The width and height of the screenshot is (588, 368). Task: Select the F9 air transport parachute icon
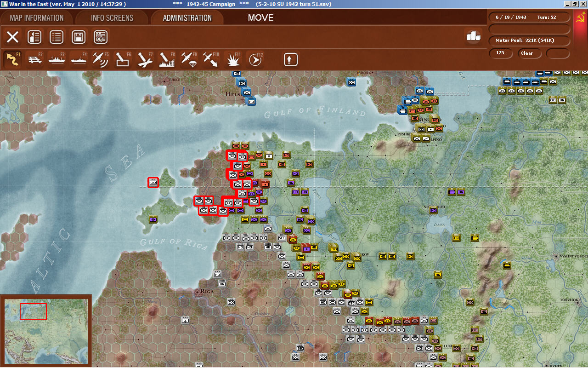(189, 59)
